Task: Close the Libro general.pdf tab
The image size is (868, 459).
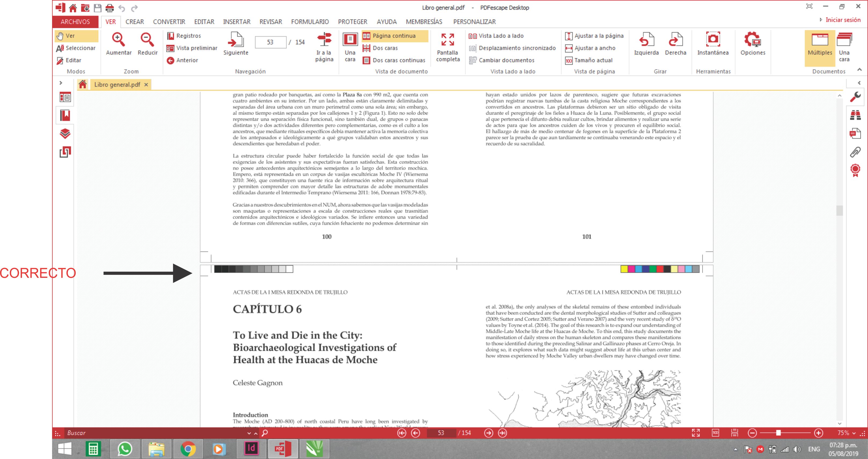Action: tap(146, 85)
